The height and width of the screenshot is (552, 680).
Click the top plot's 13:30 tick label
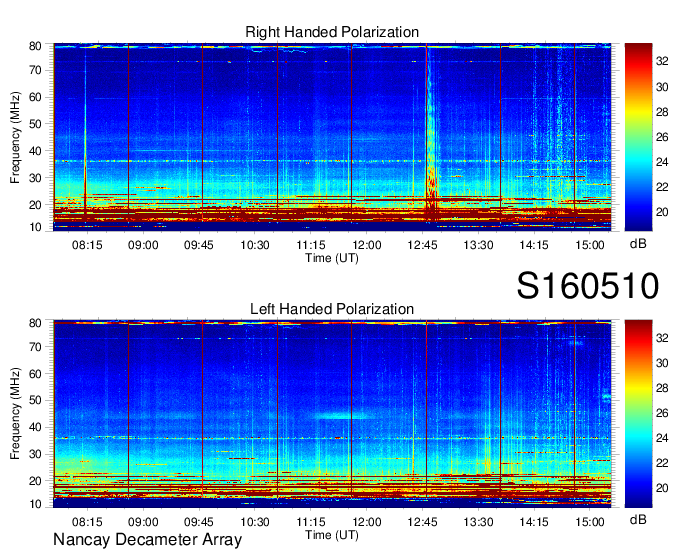click(478, 245)
